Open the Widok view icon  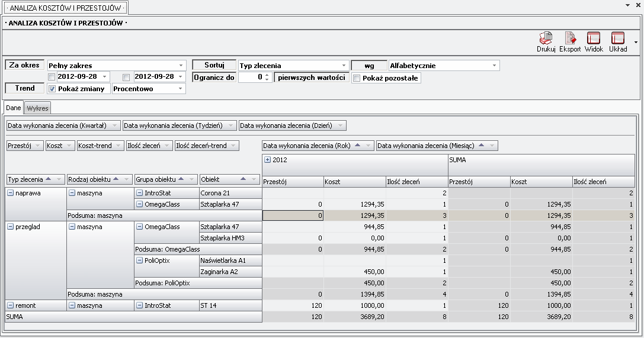point(593,38)
